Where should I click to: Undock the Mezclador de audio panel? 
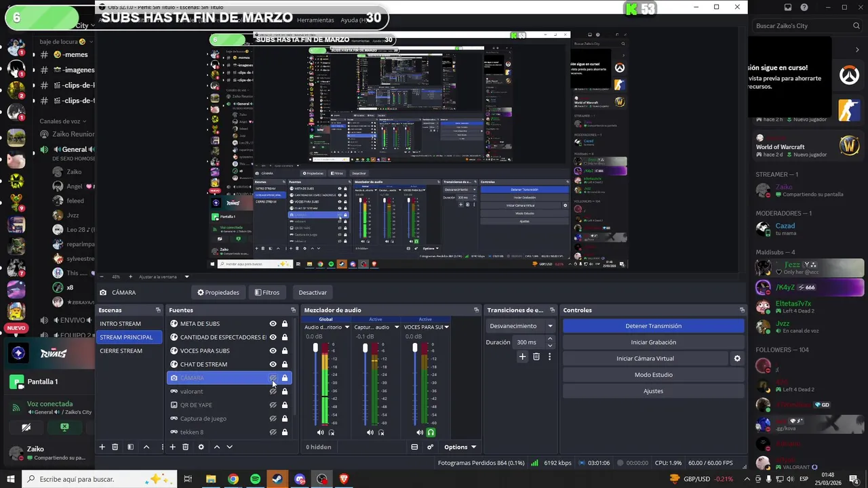click(x=476, y=310)
